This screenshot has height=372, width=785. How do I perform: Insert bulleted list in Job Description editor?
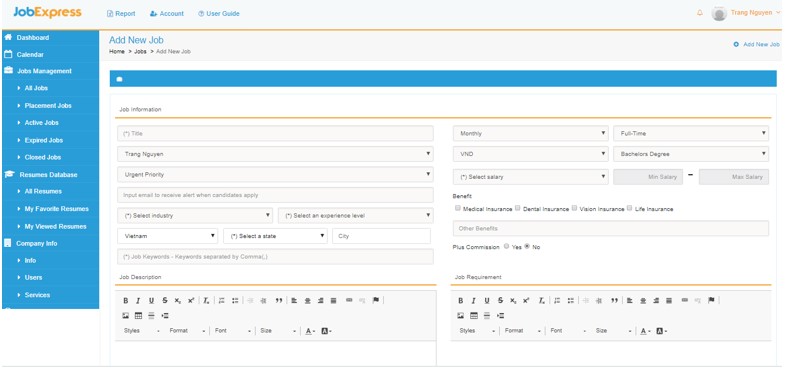click(x=235, y=300)
